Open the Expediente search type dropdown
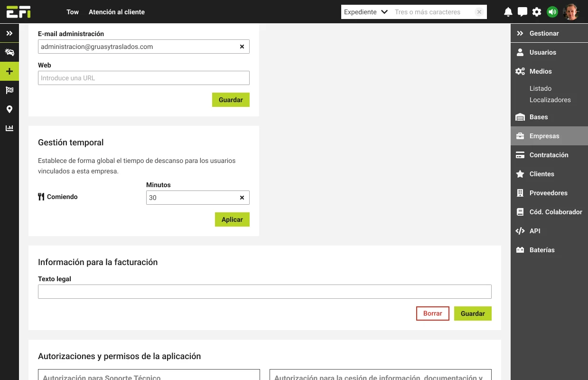The image size is (588, 380). (366, 12)
